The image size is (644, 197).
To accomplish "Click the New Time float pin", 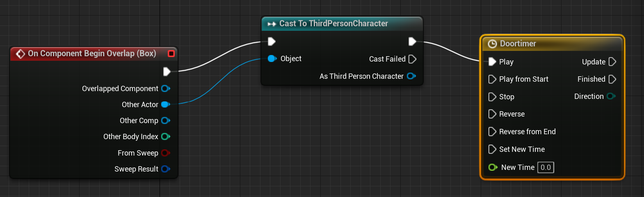I will (493, 167).
